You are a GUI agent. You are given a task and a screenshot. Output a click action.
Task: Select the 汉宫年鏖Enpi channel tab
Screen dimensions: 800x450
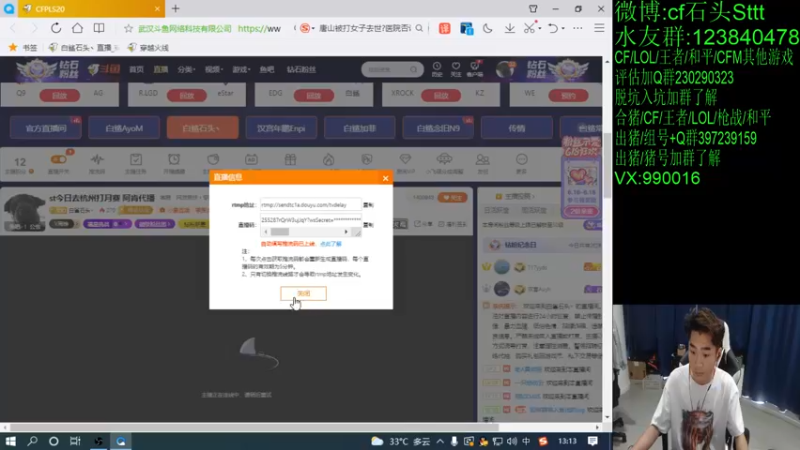(281, 128)
